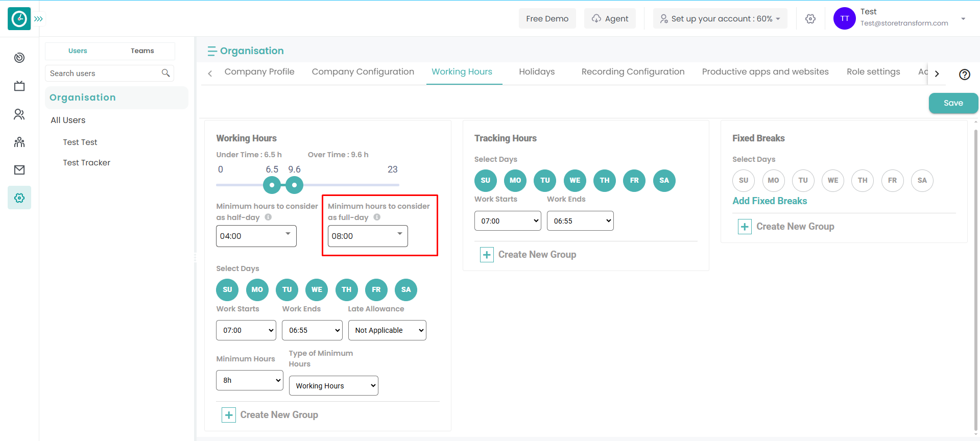Click the Save button
Viewport: 980px width, 441px height.
(x=953, y=103)
